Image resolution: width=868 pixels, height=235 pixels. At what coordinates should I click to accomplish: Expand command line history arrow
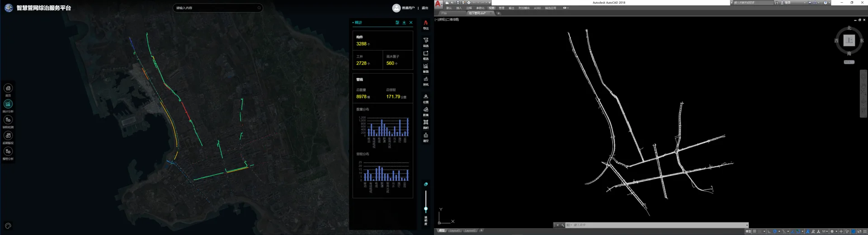click(747, 225)
